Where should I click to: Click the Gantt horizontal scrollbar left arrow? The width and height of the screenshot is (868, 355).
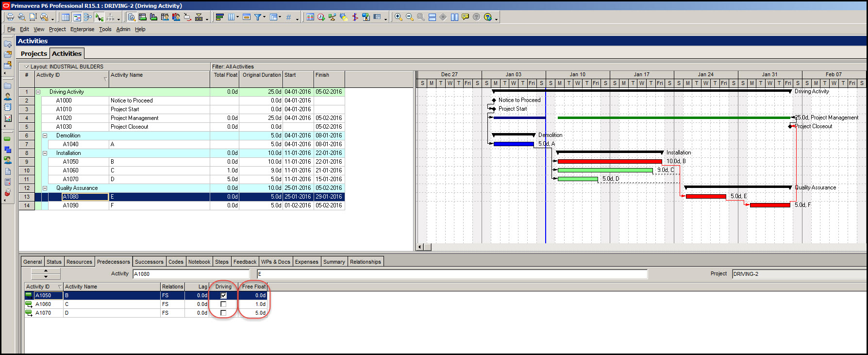[420, 247]
